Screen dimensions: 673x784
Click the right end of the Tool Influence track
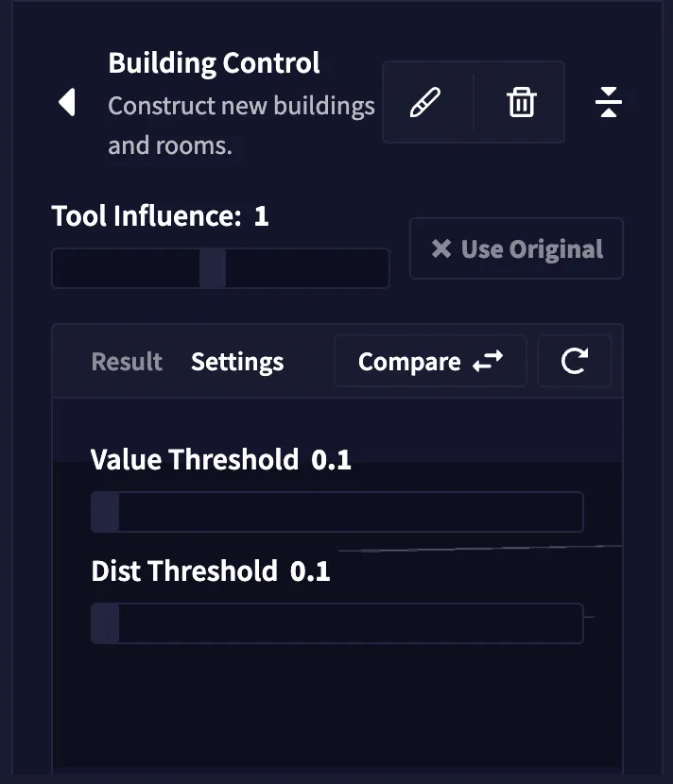point(378,268)
